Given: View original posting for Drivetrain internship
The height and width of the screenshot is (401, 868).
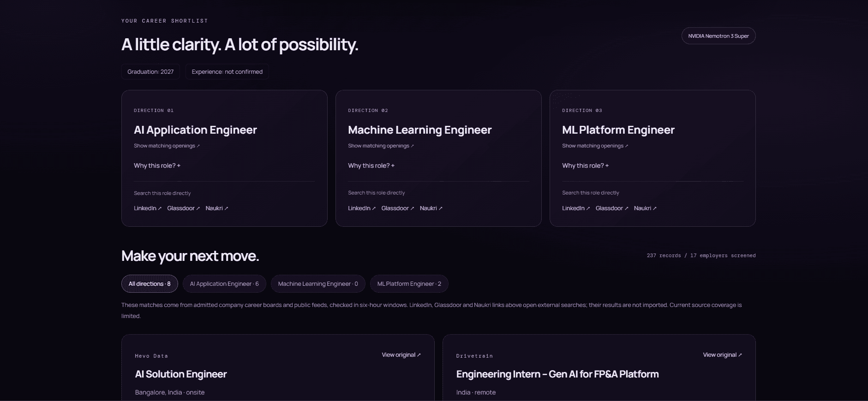Looking at the screenshot, I should coord(722,355).
